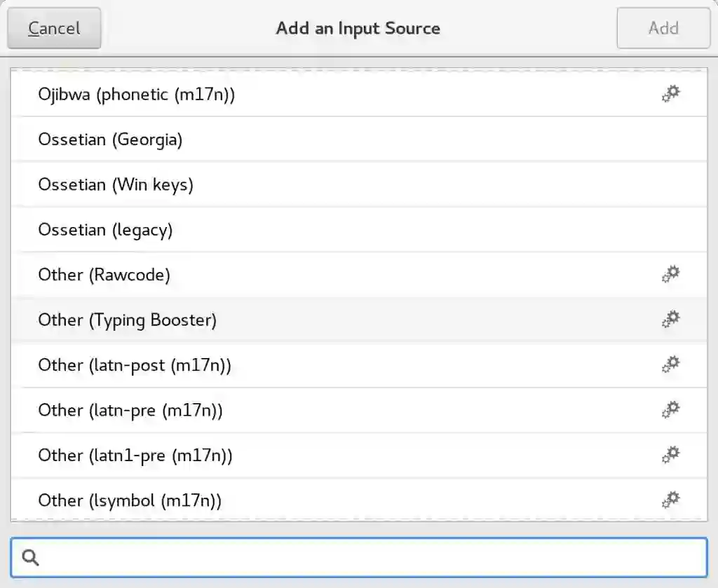Click gear icon beside Other (latn1-pre (m17n))
The height and width of the screenshot is (588, 718).
coord(671,455)
